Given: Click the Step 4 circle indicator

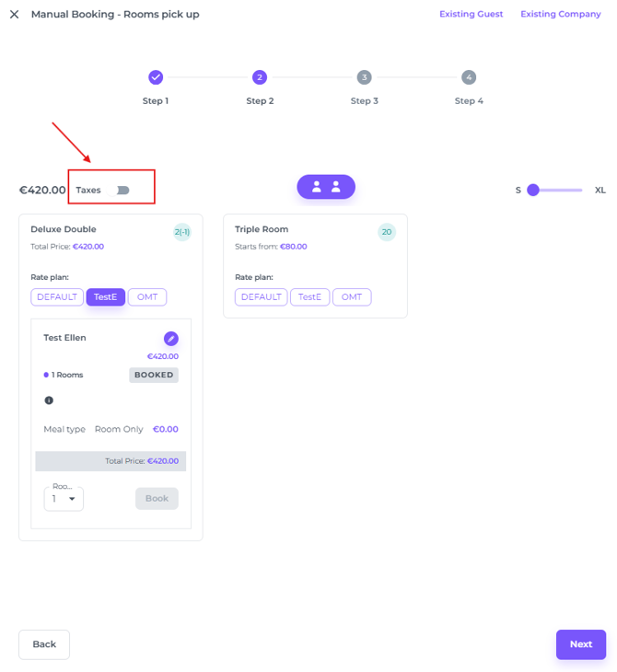Looking at the screenshot, I should (469, 77).
